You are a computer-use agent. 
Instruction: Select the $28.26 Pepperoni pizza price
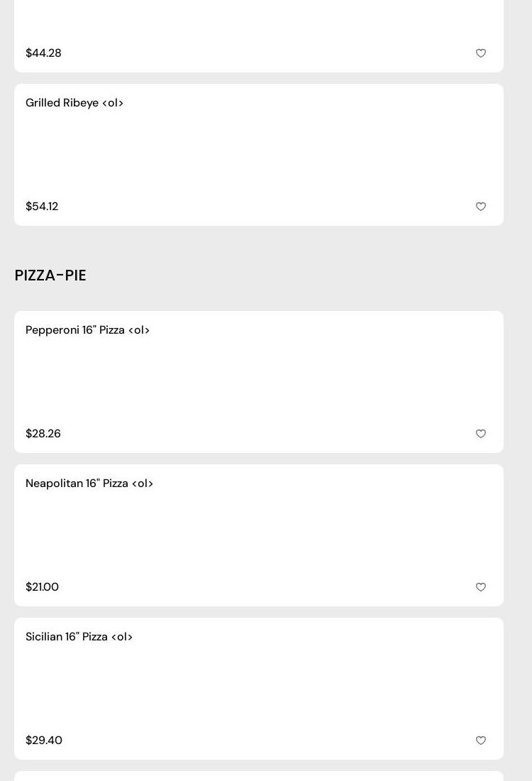[x=43, y=434]
